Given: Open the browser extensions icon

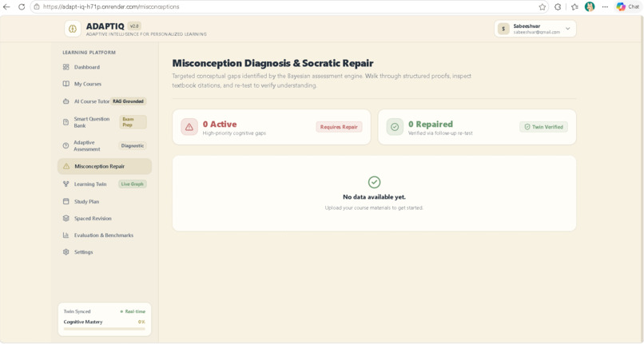Looking at the screenshot, I should [558, 6].
